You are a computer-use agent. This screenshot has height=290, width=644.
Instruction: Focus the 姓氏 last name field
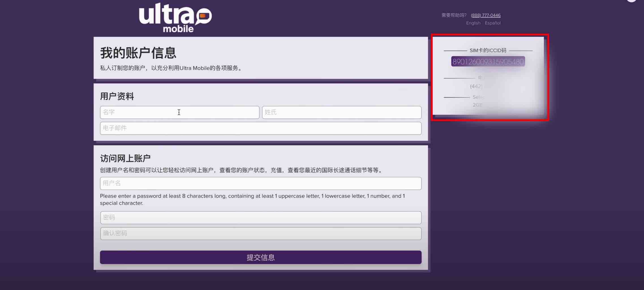pyautogui.click(x=342, y=112)
